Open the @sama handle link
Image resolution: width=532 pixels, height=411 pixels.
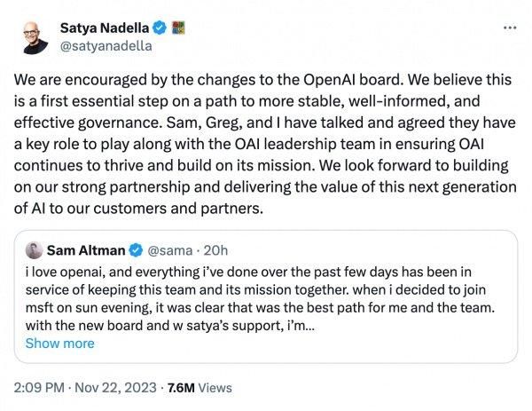click(x=168, y=249)
